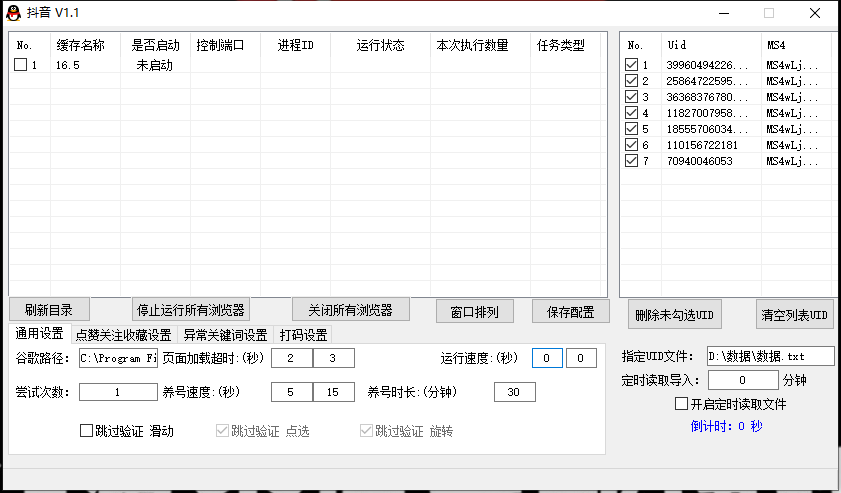Uncheck UID row 3 checkbox
Image resolution: width=841 pixels, height=493 pixels.
click(x=631, y=97)
